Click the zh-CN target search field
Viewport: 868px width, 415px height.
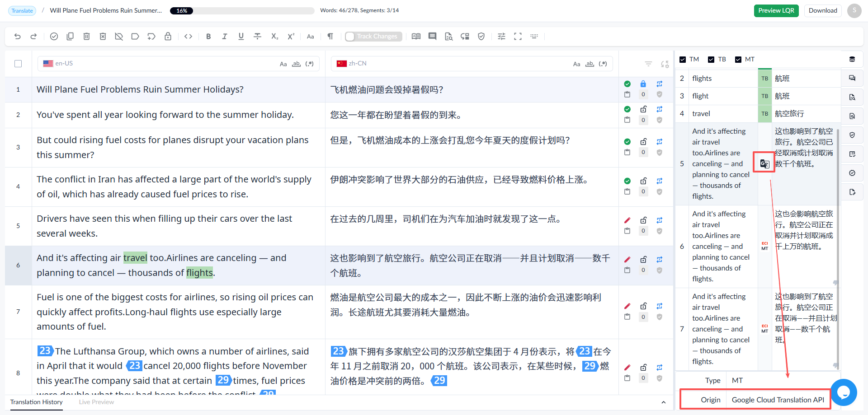pos(472,64)
